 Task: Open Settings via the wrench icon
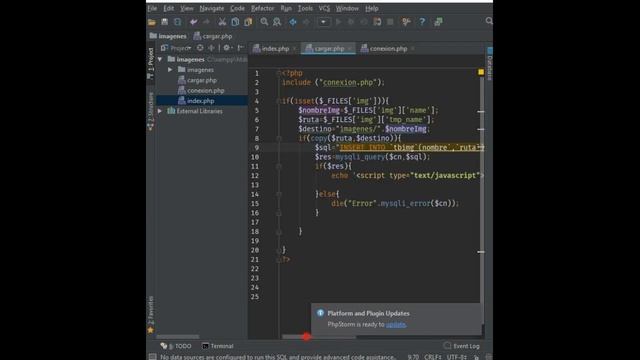tap(406, 22)
